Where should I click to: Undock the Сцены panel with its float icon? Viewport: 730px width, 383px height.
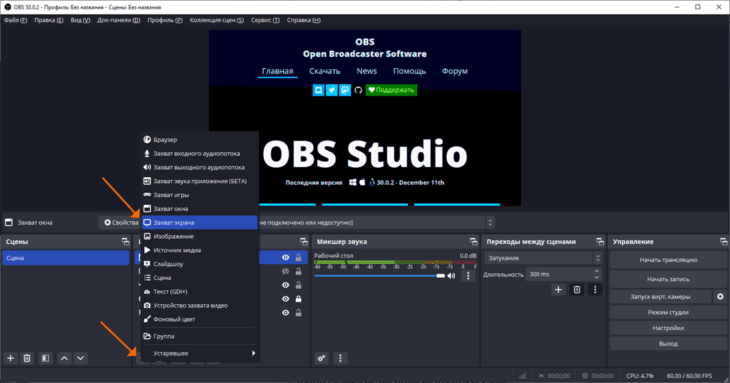coord(125,242)
